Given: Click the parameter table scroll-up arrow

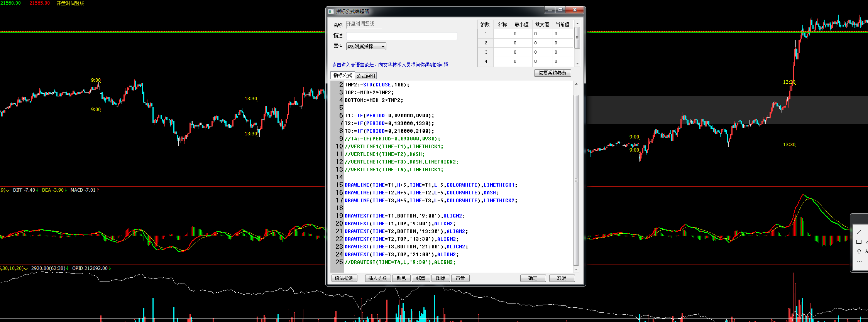Looking at the screenshot, I should [x=577, y=24].
